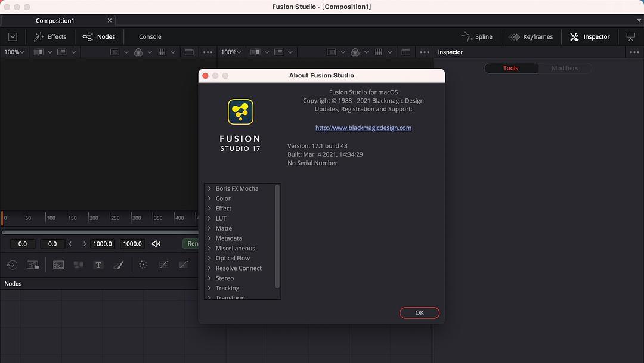The width and height of the screenshot is (644, 363).
Task: Expand the Optical Flow tree item
Action: point(209,258)
